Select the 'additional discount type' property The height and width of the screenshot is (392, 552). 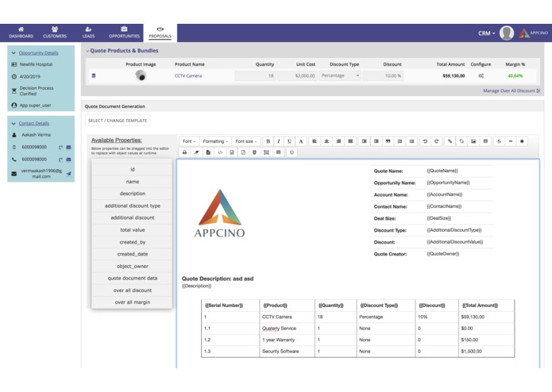pyautogui.click(x=133, y=206)
